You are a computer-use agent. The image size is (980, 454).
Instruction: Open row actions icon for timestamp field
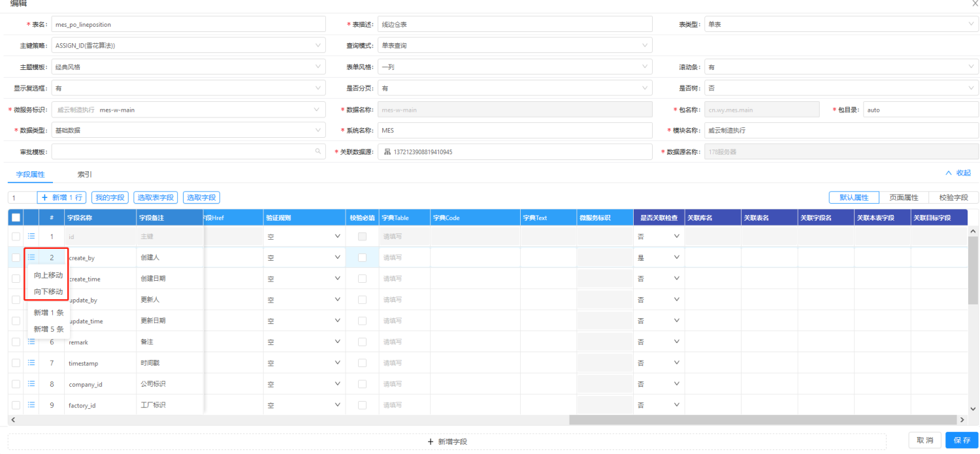click(31, 363)
